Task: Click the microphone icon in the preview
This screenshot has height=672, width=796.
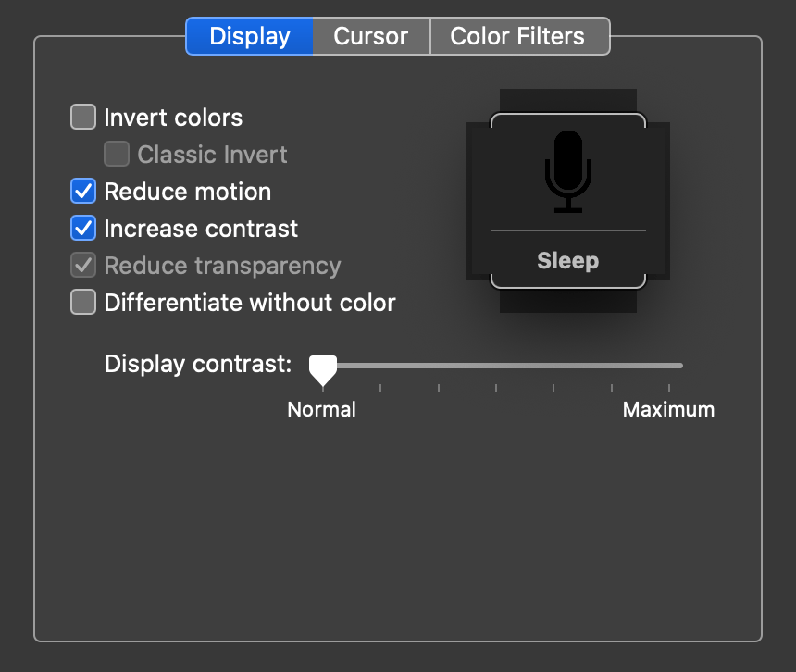Action: click(567, 168)
